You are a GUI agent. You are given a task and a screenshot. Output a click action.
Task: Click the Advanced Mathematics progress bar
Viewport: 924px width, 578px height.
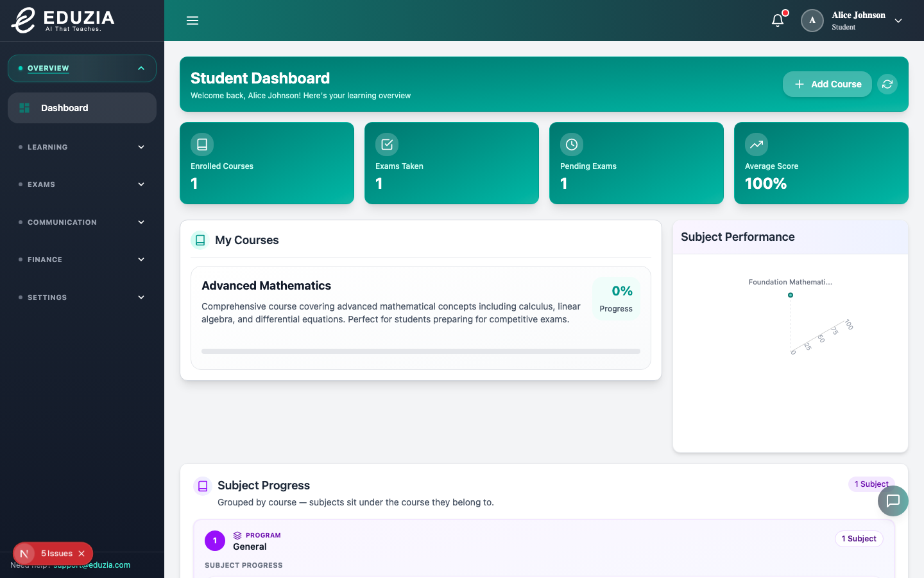tap(421, 351)
